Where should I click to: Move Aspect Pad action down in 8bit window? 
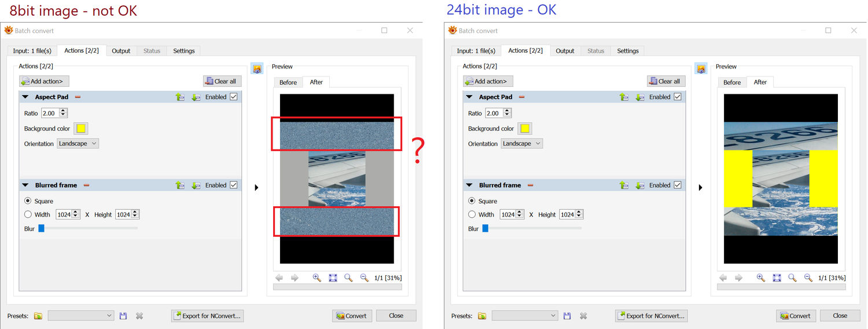196,97
